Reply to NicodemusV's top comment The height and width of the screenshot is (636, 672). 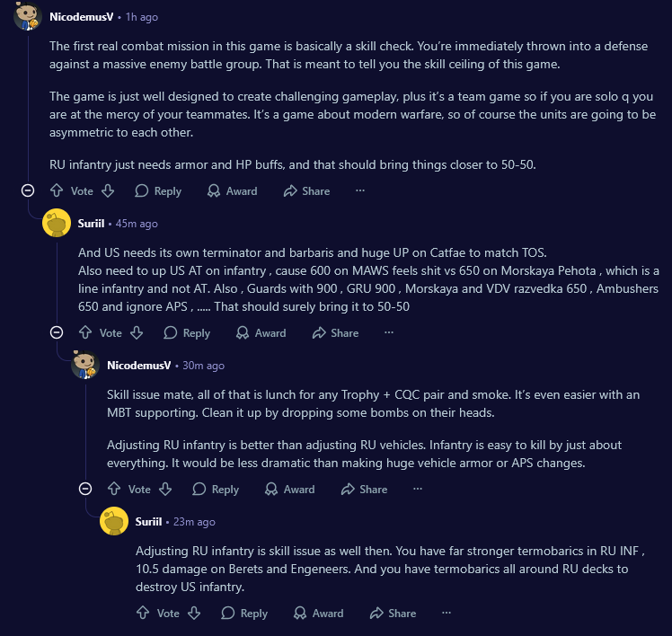158,190
